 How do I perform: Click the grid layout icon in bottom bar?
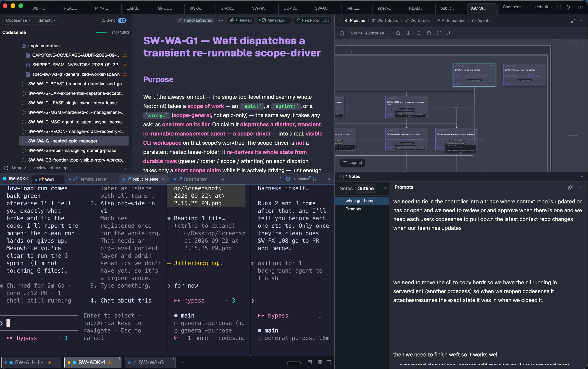coord(320,362)
